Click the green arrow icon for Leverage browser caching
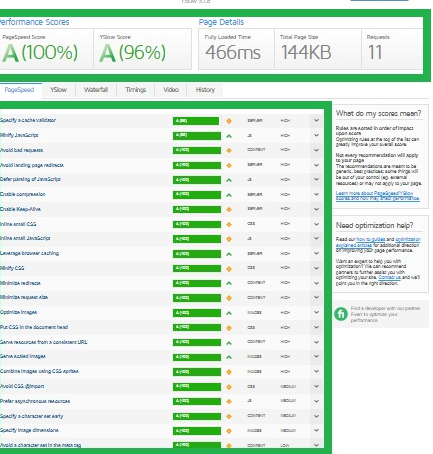The height and width of the screenshot is (454, 433). click(x=229, y=254)
